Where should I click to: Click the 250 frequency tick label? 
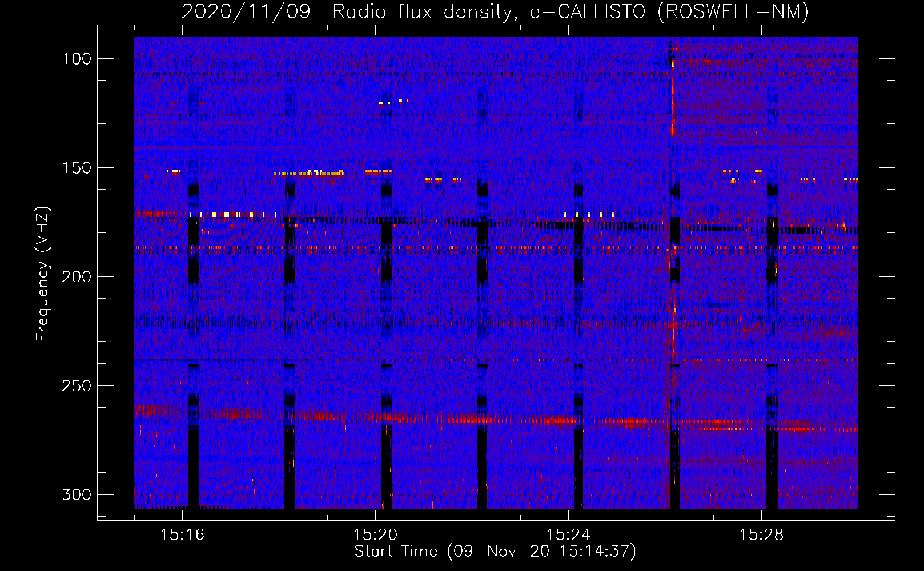[77, 386]
